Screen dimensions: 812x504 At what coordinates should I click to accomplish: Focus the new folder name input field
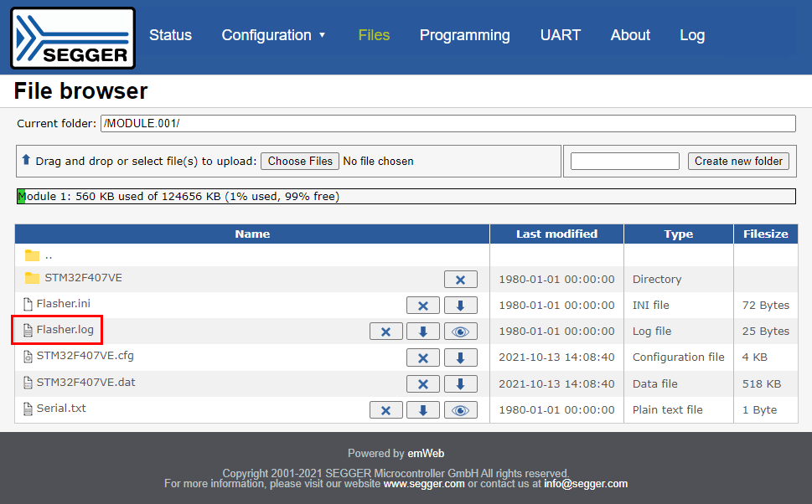[x=624, y=161]
